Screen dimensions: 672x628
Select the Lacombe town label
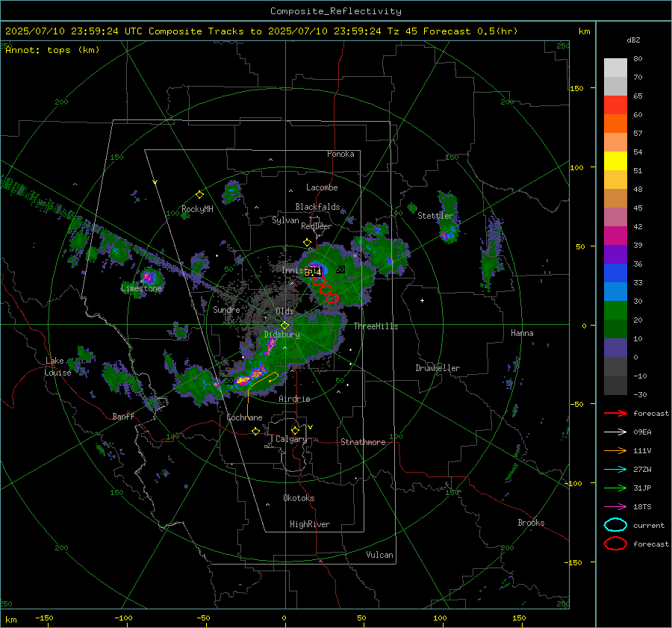click(x=322, y=187)
